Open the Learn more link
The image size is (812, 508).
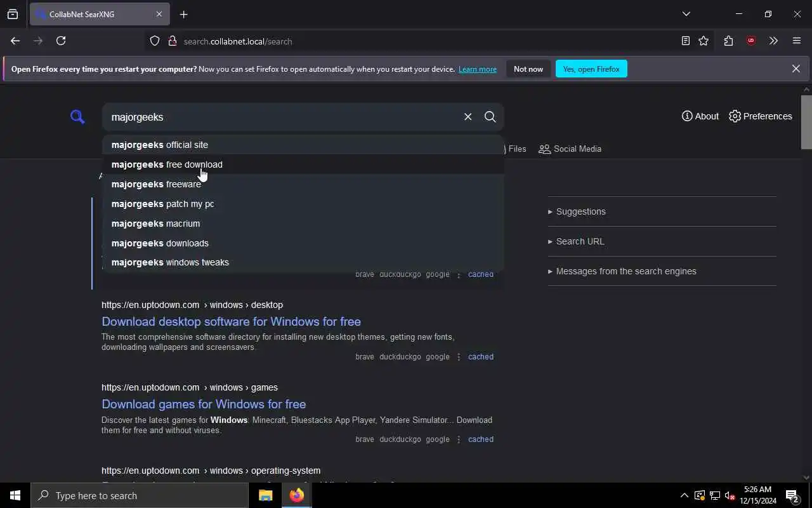point(478,69)
